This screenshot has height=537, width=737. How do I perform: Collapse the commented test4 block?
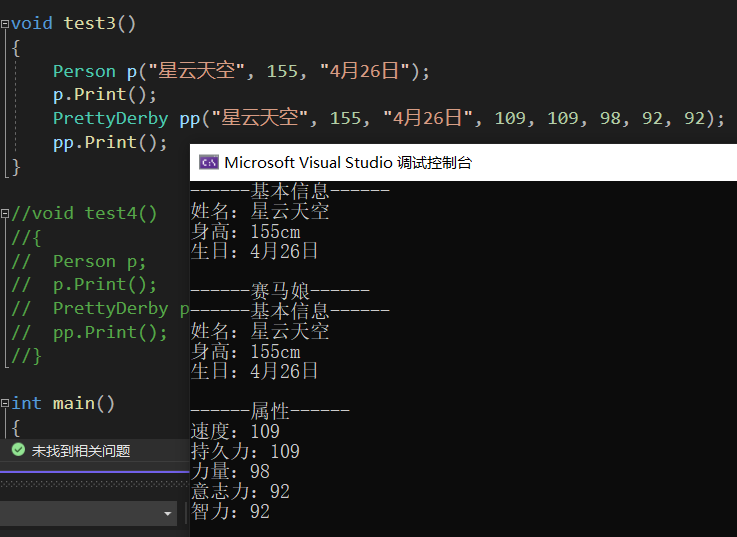[5, 213]
